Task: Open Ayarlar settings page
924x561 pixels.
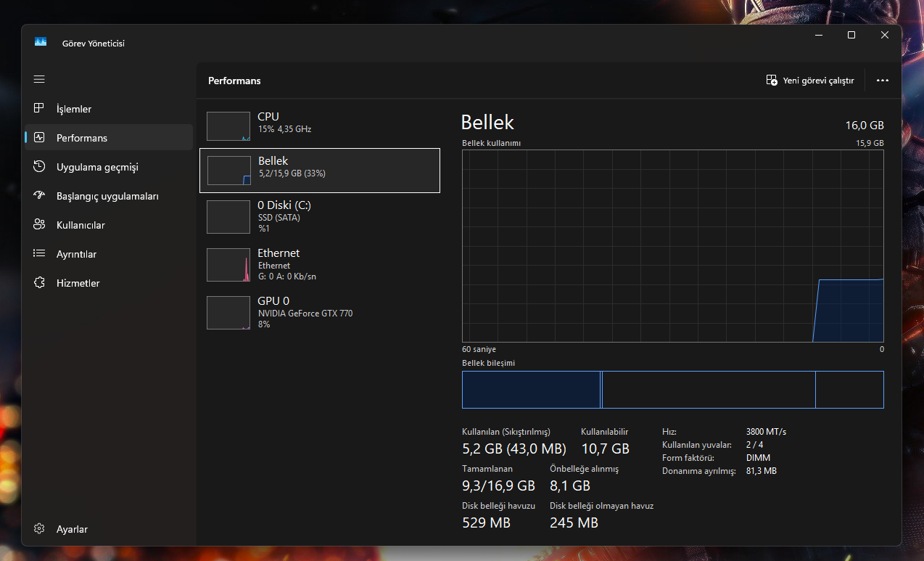Action: (109, 529)
